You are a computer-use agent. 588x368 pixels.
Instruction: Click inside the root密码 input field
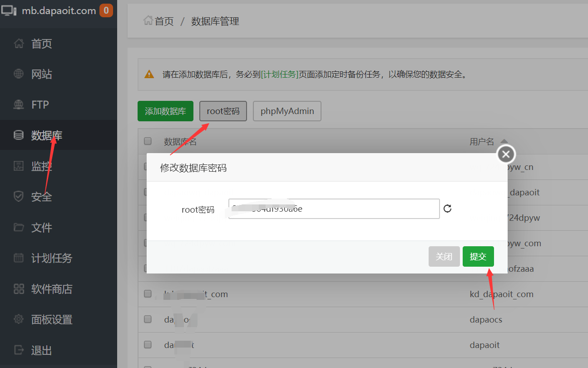(x=334, y=209)
